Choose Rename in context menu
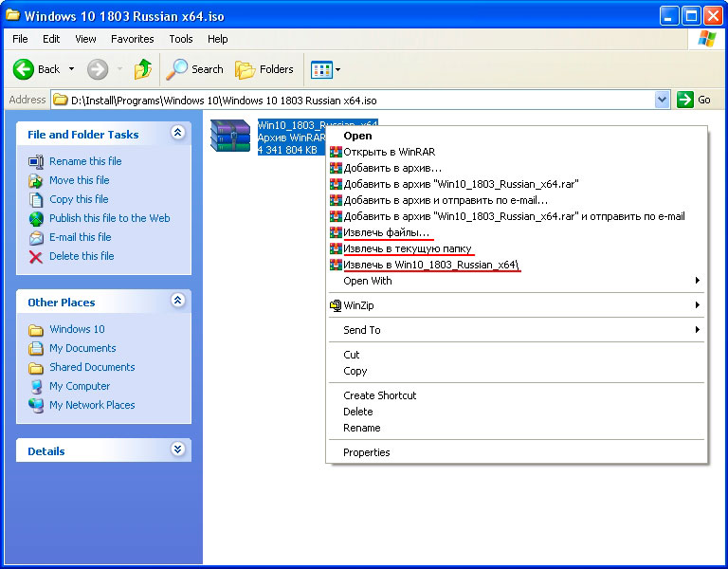Image resolution: width=728 pixels, height=569 pixels. (517, 429)
